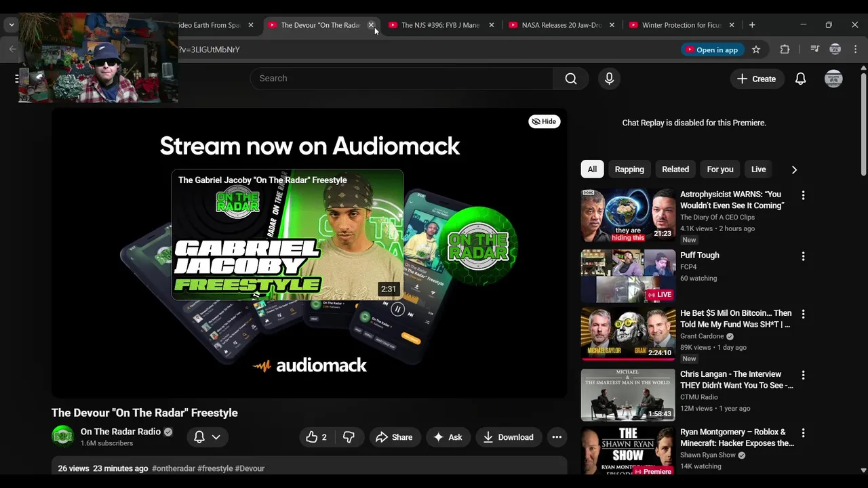Bookmark this page with the star icon
The height and width of the screenshot is (488, 868).
point(756,49)
